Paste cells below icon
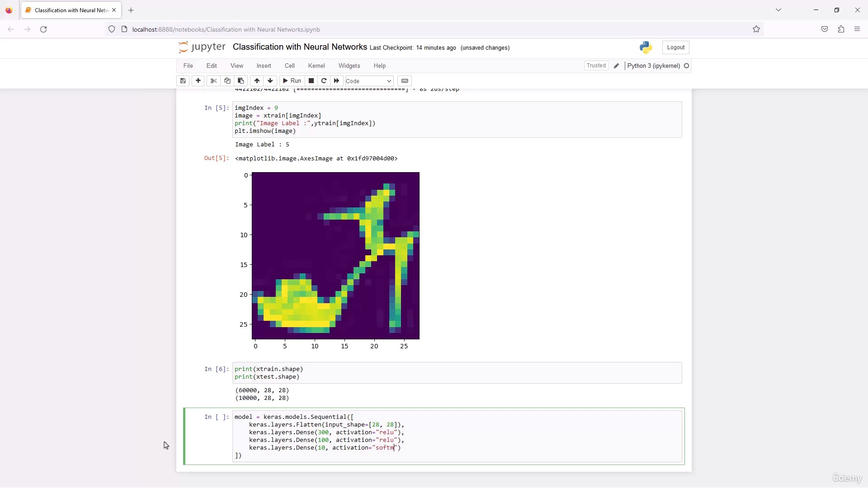Screen dimensions: 868x488 point(241,81)
